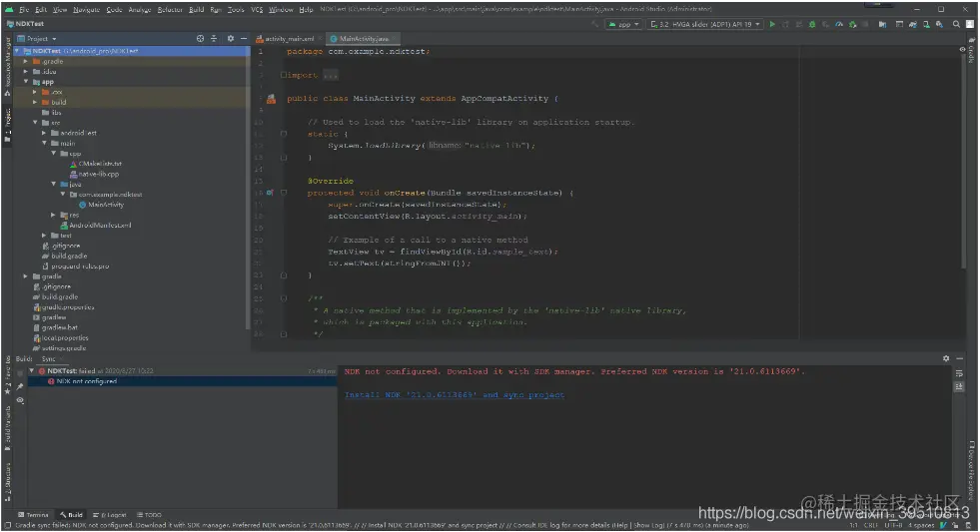Open Terminal tool window tab
The width and height of the screenshot is (980, 532).
click(x=33, y=515)
